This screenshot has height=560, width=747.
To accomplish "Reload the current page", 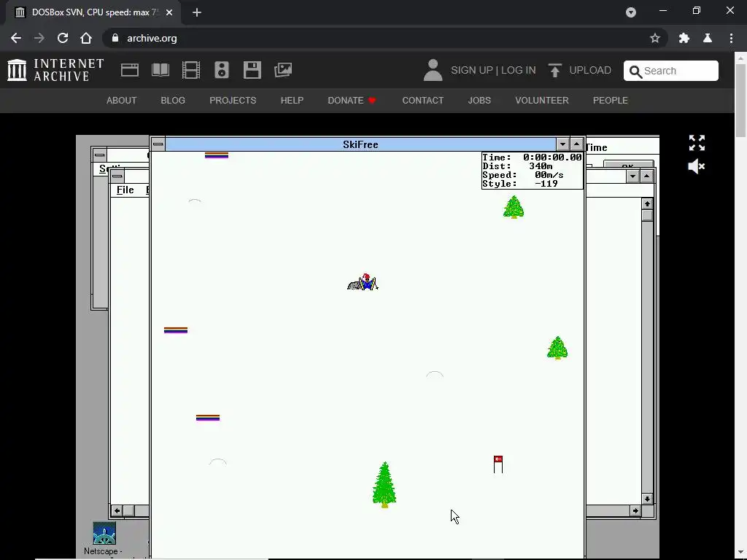I will click(x=63, y=38).
